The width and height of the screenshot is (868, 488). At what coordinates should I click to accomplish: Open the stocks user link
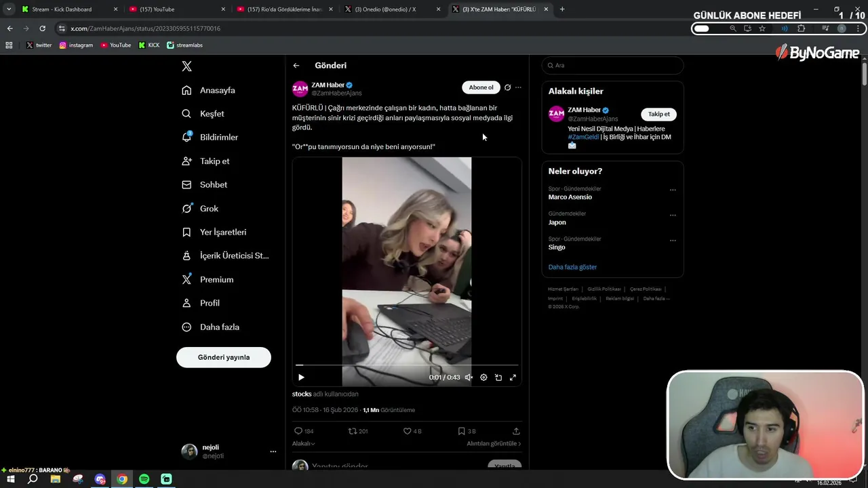click(302, 394)
